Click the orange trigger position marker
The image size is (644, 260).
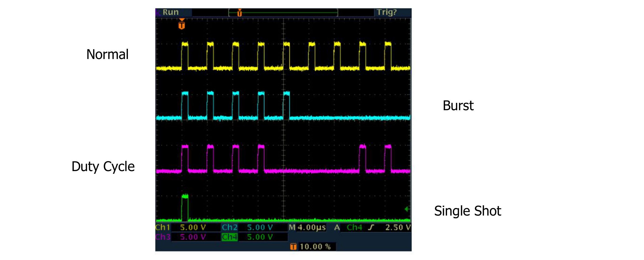pos(182,24)
